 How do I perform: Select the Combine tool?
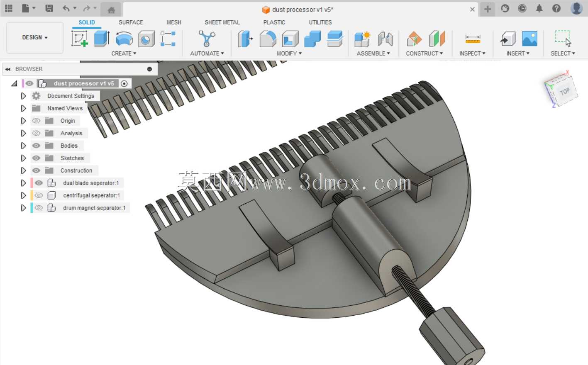click(312, 39)
